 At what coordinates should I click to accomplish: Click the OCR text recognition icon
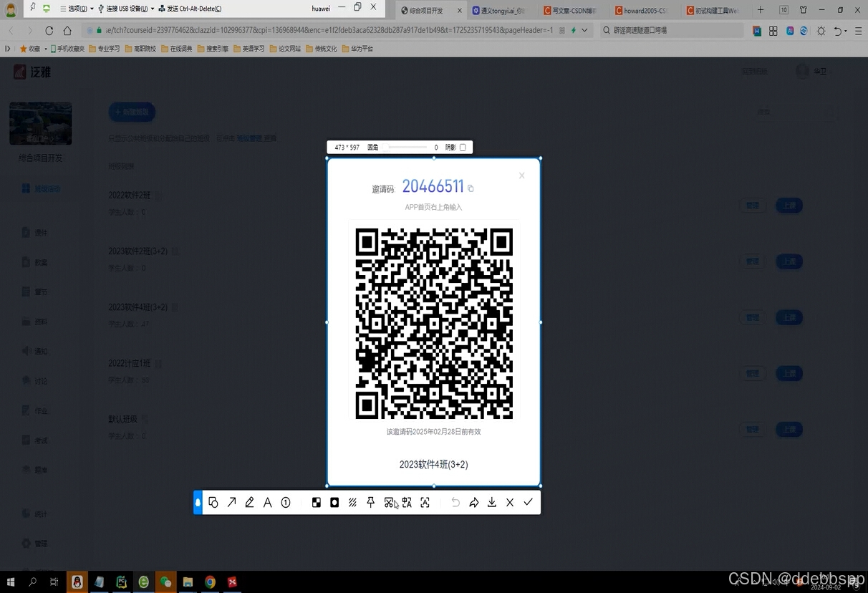425,503
